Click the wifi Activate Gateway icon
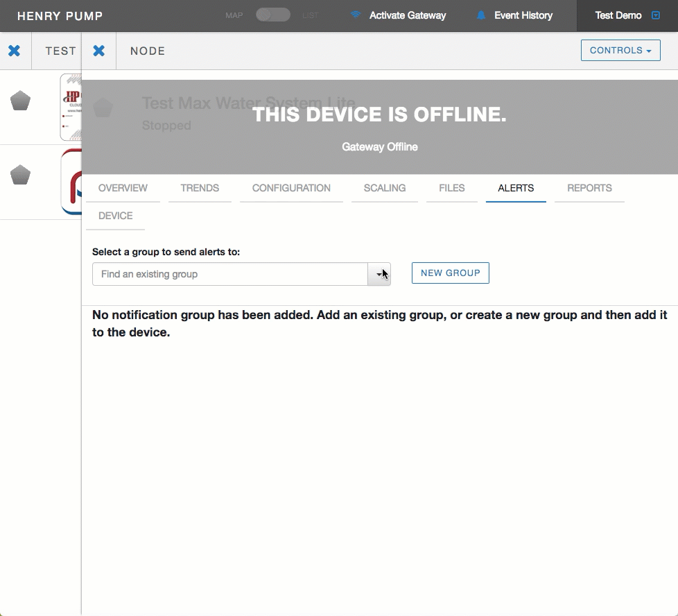 pos(356,15)
